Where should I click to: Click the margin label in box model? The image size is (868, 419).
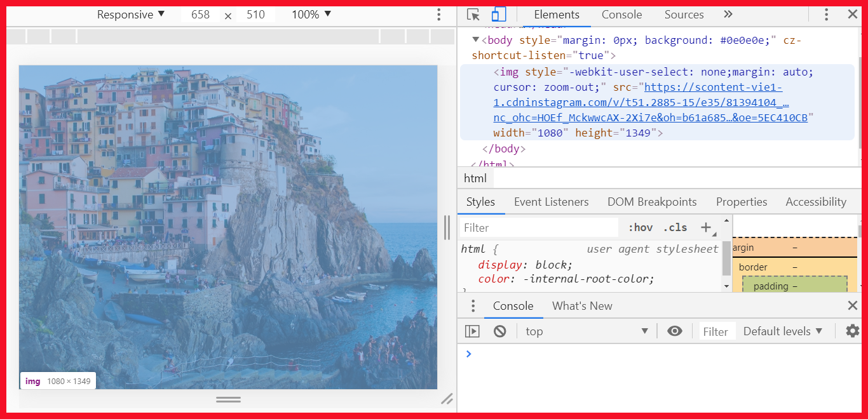click(x=742, y=248)
